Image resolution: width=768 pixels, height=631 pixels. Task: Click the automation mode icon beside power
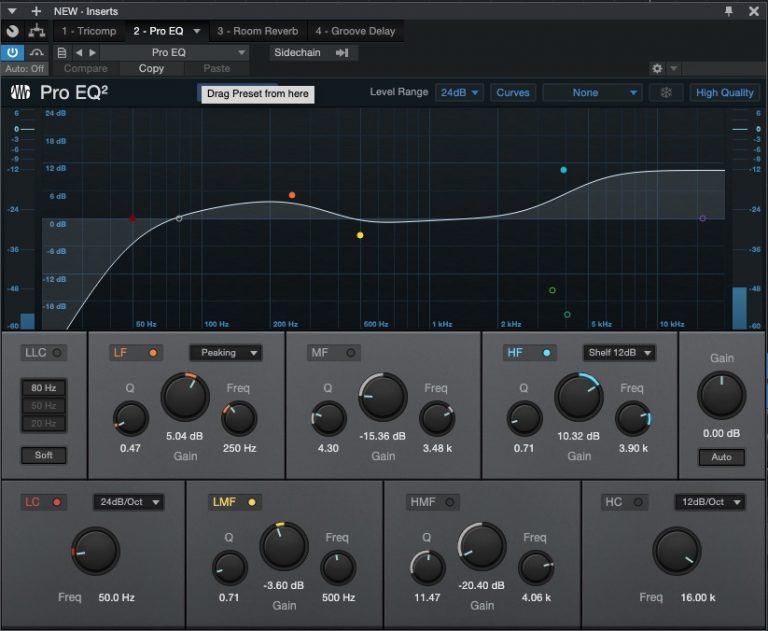[x=36, y=52]
